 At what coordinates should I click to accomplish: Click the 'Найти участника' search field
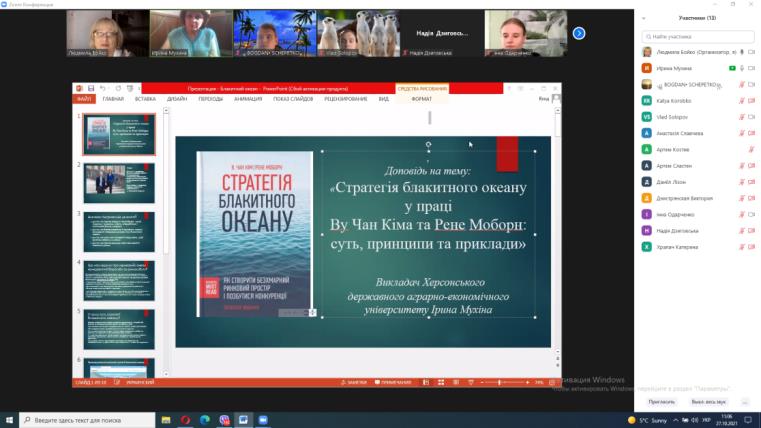698,36
